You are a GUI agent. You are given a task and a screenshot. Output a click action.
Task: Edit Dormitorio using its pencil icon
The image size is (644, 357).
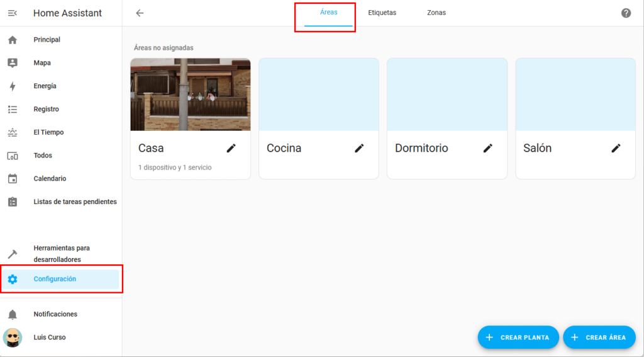[x=487, y=148]
